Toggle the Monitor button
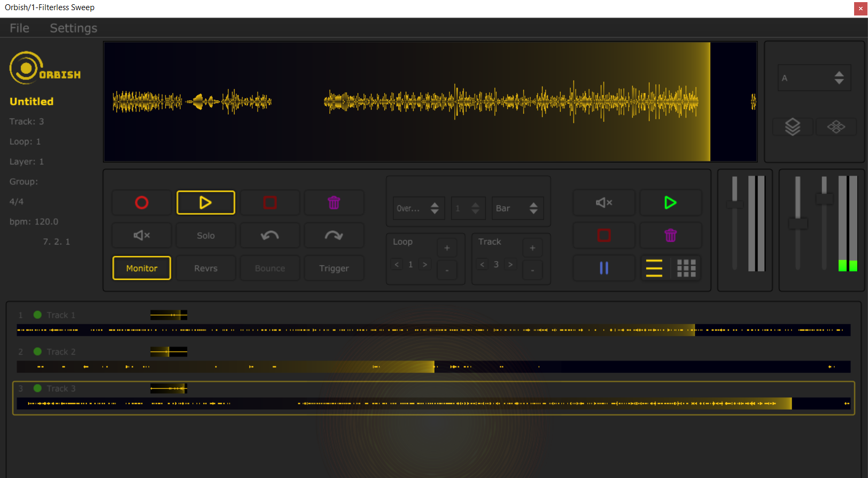This screenshot has height=478, width=868. (142, 268)
